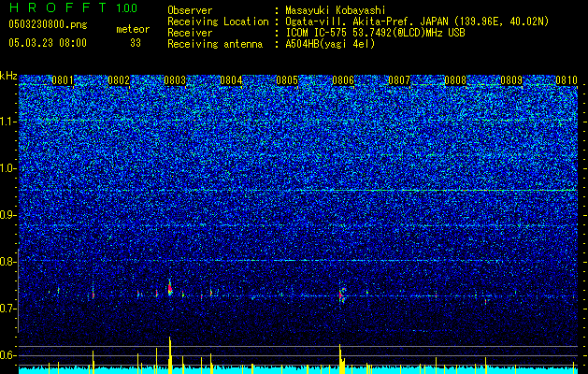Click the 1.0 frequency axis label
The width and height of the screenshot is (588, 374).
[7, 168]
